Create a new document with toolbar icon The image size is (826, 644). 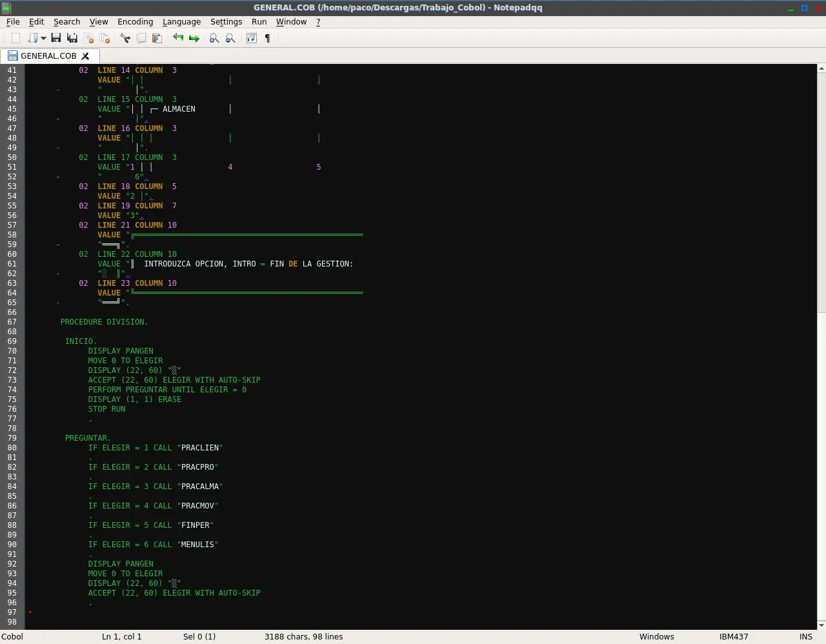point(15,38)
